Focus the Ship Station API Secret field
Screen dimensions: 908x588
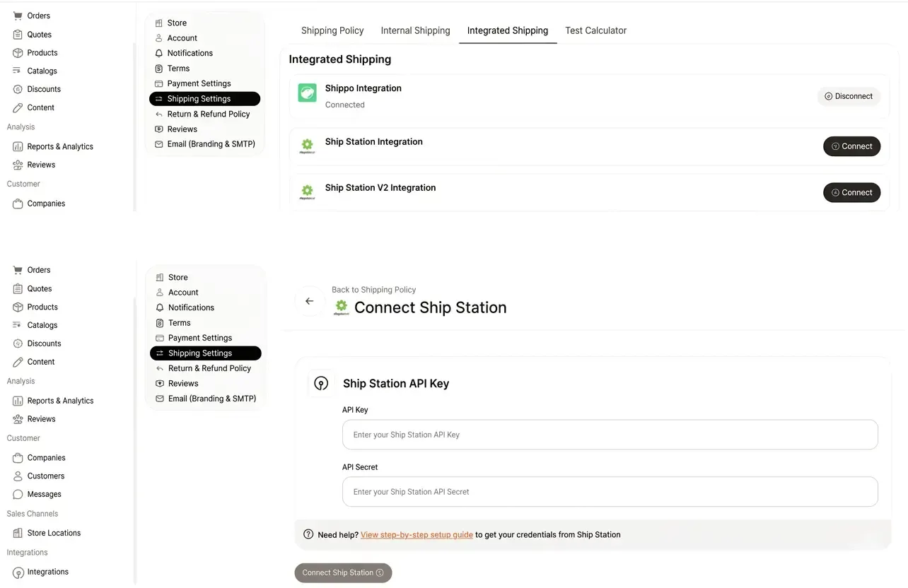[x=610, y=492]
